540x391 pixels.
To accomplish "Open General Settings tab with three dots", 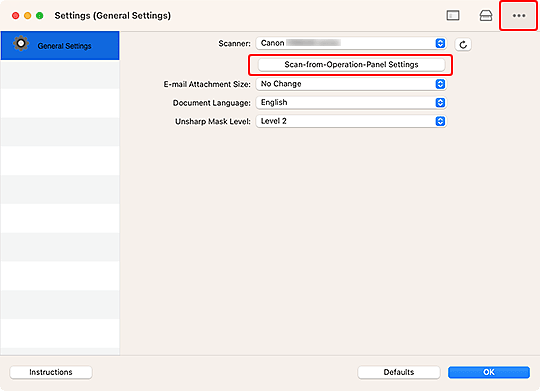I will point(519,16).
